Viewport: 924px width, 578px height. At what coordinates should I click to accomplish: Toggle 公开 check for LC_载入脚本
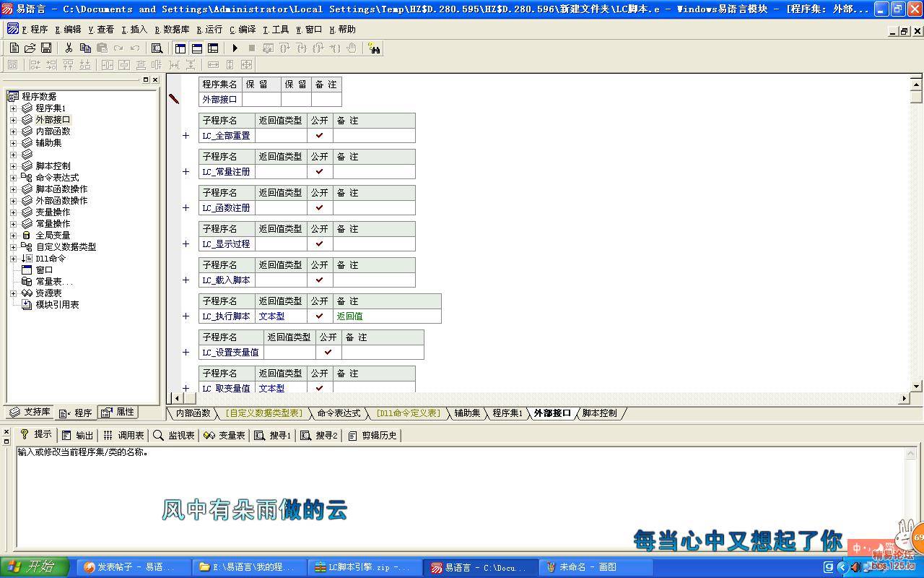coord(320,280)
